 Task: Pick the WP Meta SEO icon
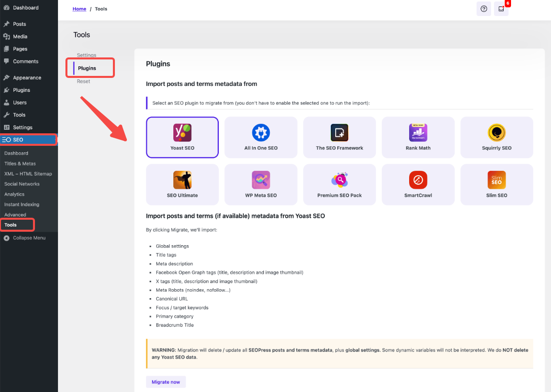[261, 180]
